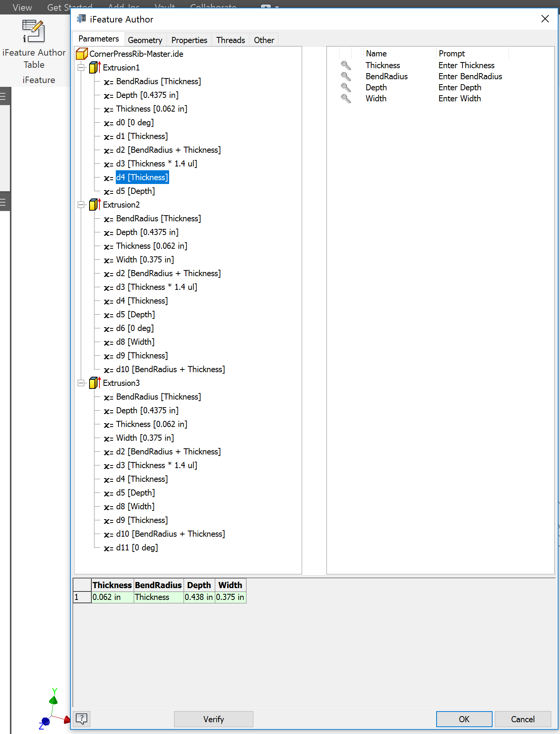
Task: Select the Extrusion1 tree label
Action: (x=121, y=68)
